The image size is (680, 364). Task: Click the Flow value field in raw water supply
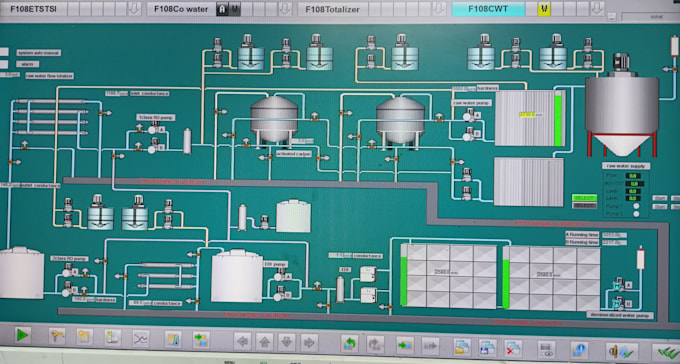(x=633, y=176)
